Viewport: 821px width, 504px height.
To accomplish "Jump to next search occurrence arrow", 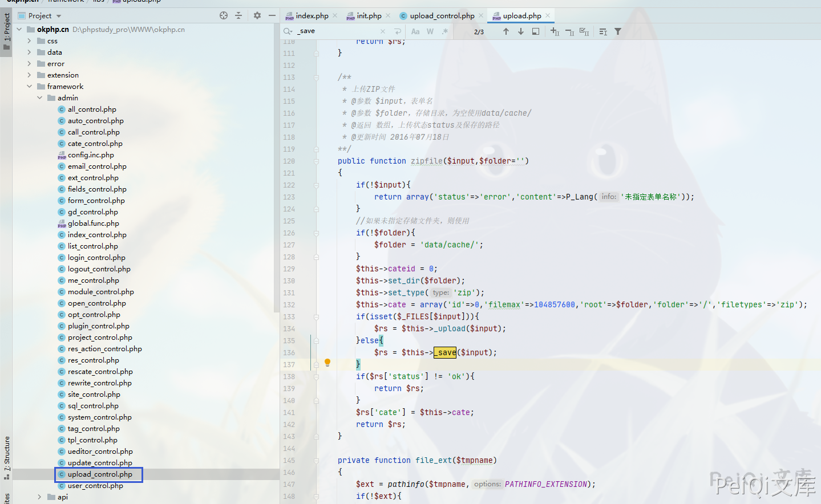I will [520, 31].
